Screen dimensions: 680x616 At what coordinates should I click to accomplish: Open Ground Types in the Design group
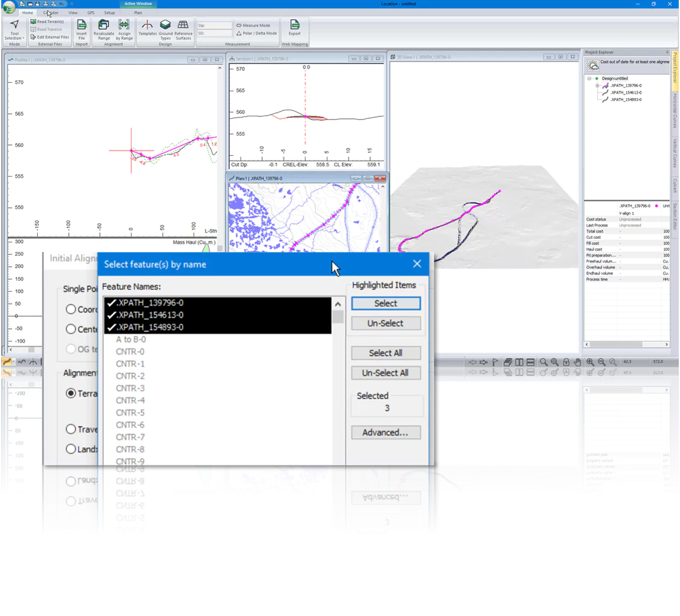165,29
